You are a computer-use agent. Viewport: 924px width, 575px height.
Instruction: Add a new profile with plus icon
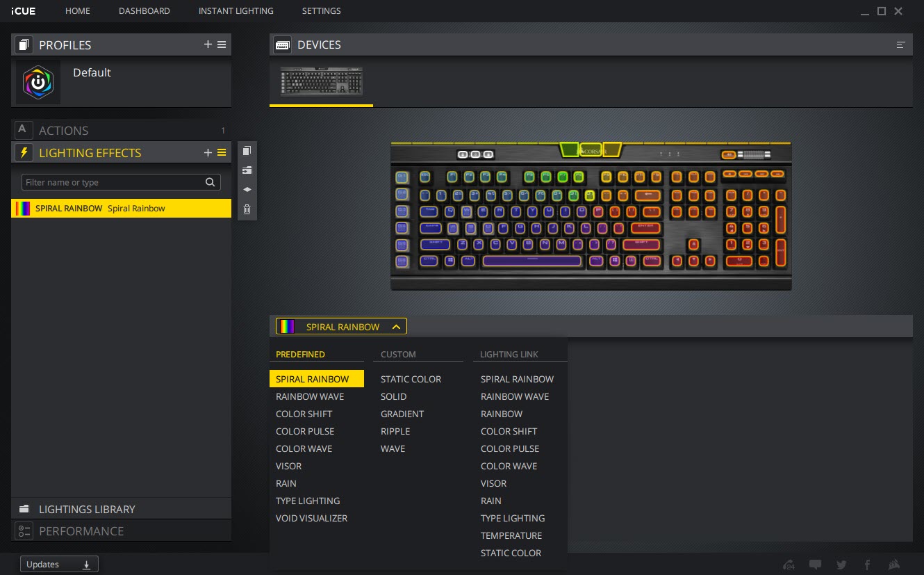[x=208, y=44]
